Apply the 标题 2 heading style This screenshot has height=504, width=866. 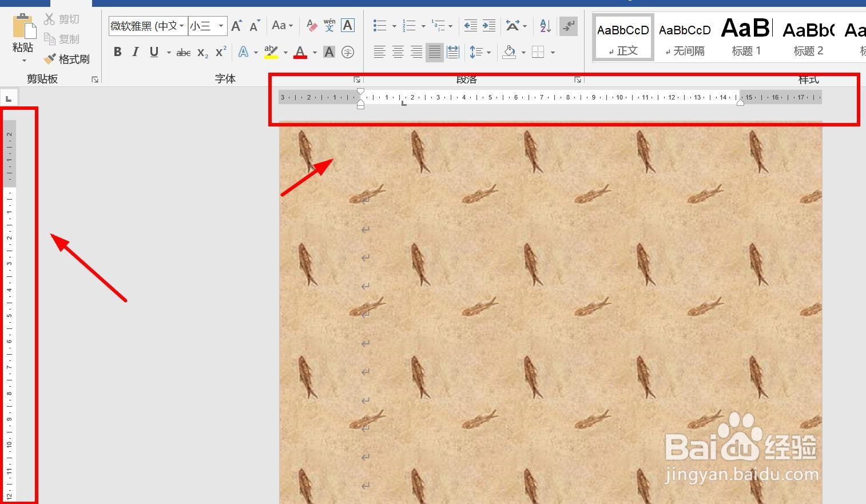808,37
